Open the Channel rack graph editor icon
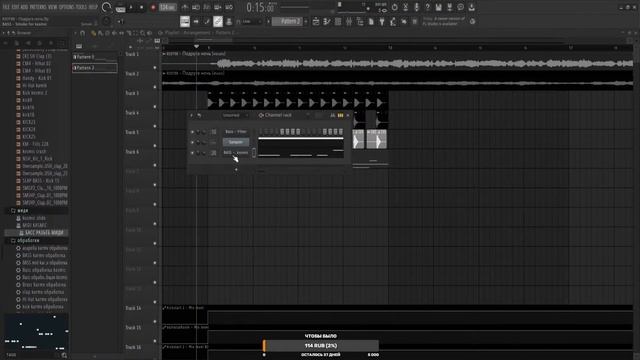640x360 pixels. [333, 116]
